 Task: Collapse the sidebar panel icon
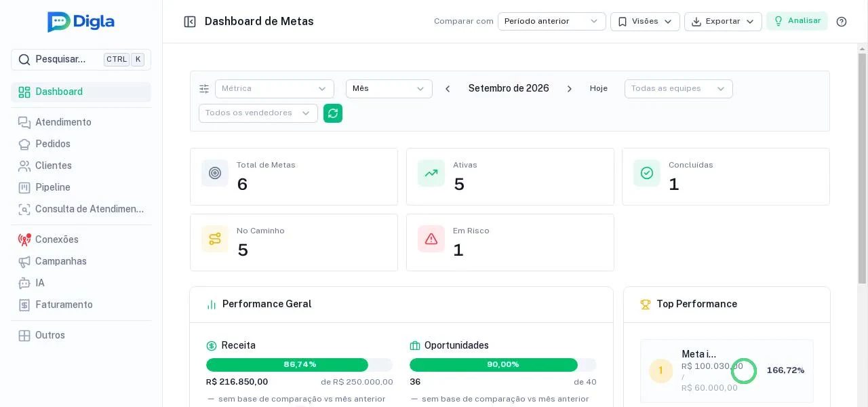tap(190, 22)
